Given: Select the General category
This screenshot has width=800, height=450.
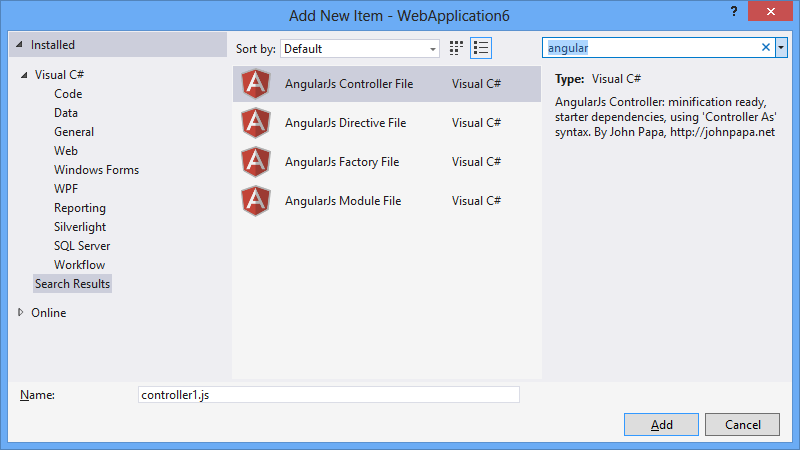Looking at the screenshot, I should pos(74,132).
